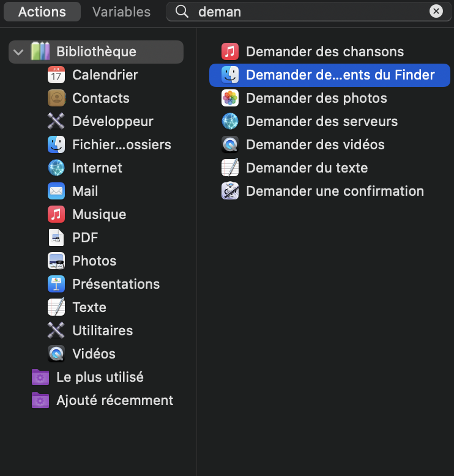The image size is (454, 476).
Task: Click the PDF document icon
Action: [56, 238]
